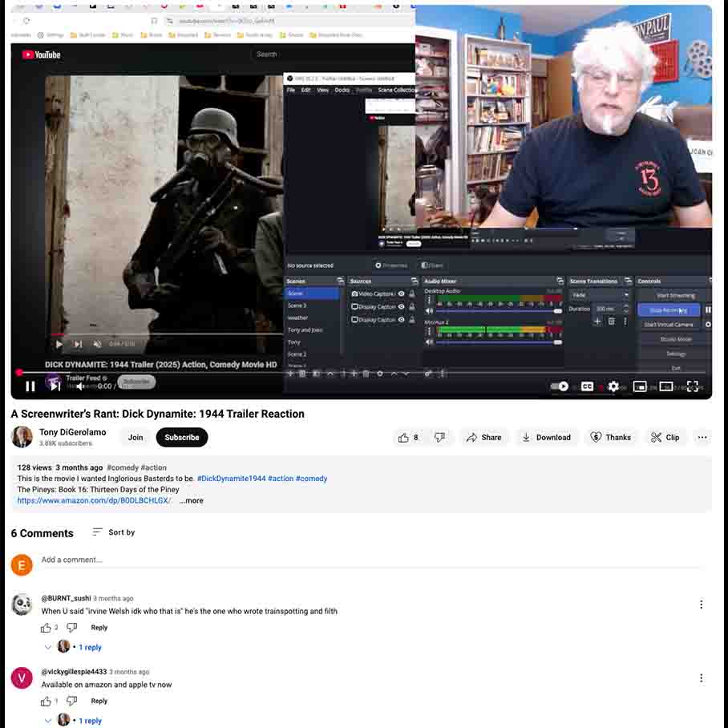
Task: Like @vickygillespie4433's comment
Action: coord(46,701)
